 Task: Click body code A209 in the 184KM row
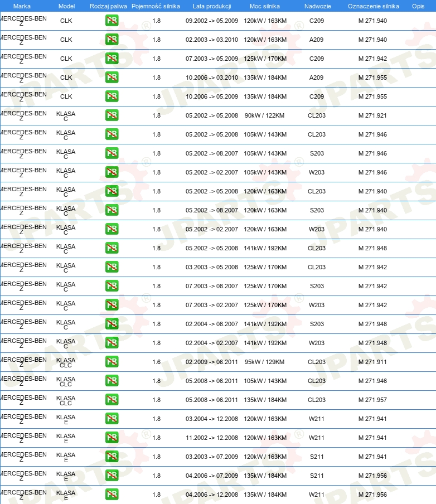(316, 77)
